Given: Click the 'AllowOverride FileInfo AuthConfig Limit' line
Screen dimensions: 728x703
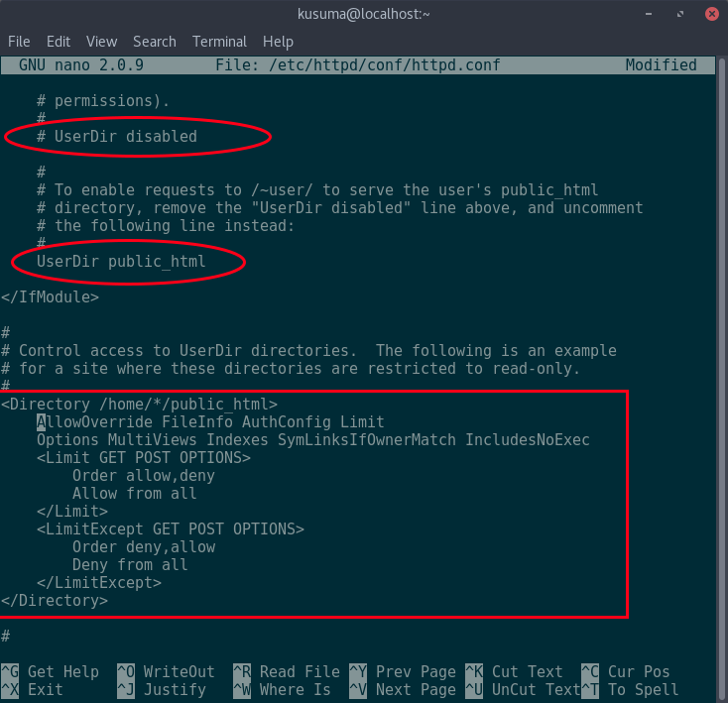Looking at the screenshot, I should 210,421.
